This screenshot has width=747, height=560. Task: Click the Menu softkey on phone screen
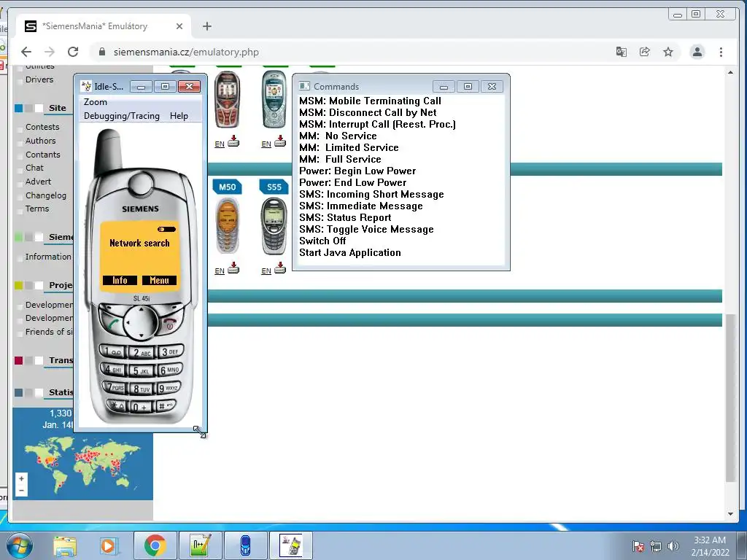pos(159,281)
